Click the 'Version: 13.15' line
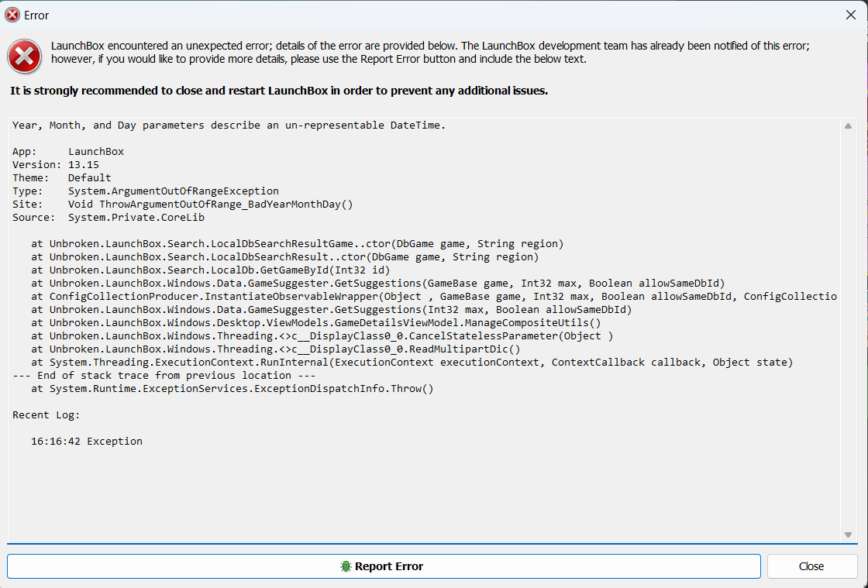The height and width of the screenshot is (588, 868). (x=56, y=165)
